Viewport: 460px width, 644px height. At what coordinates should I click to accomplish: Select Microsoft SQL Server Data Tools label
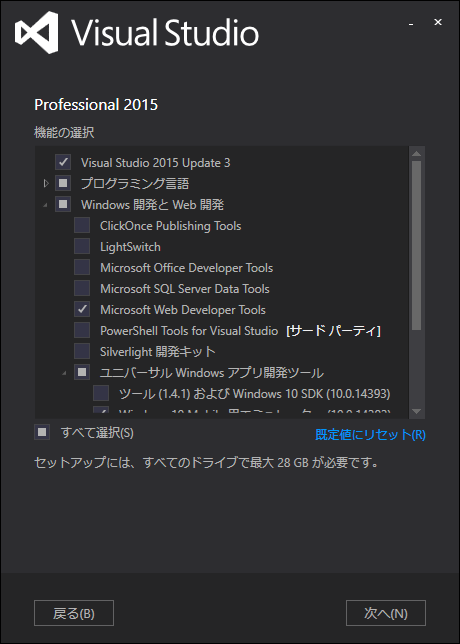coord(185,289)
